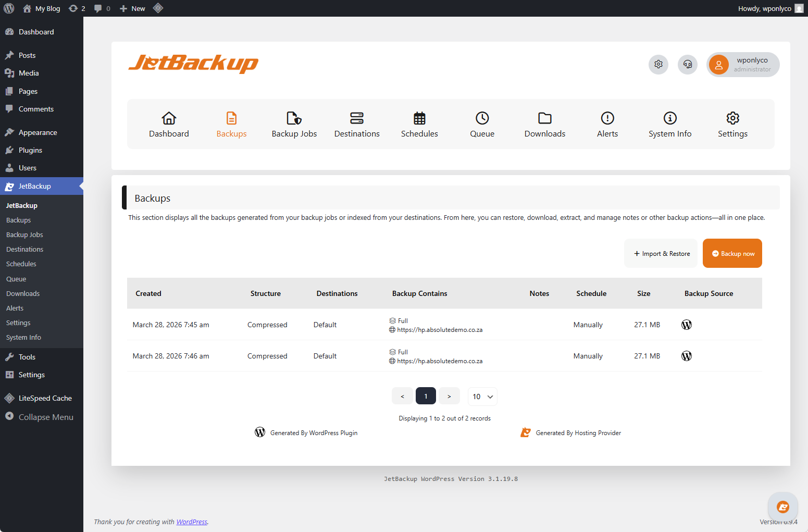Click the WordPress logo in admin bar
Viewport: 808px width, 532px height.
(9, 8)
